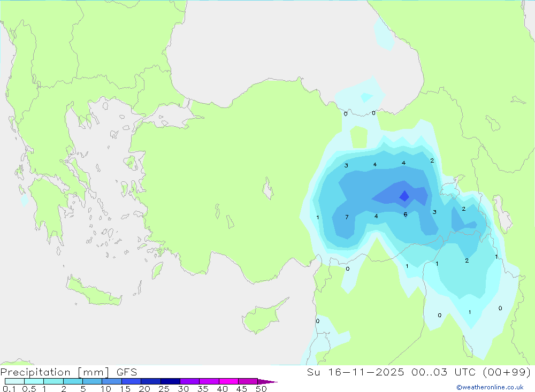Click the 'Su 16-11-2025 00..03 UTC' timestamp

393,372
